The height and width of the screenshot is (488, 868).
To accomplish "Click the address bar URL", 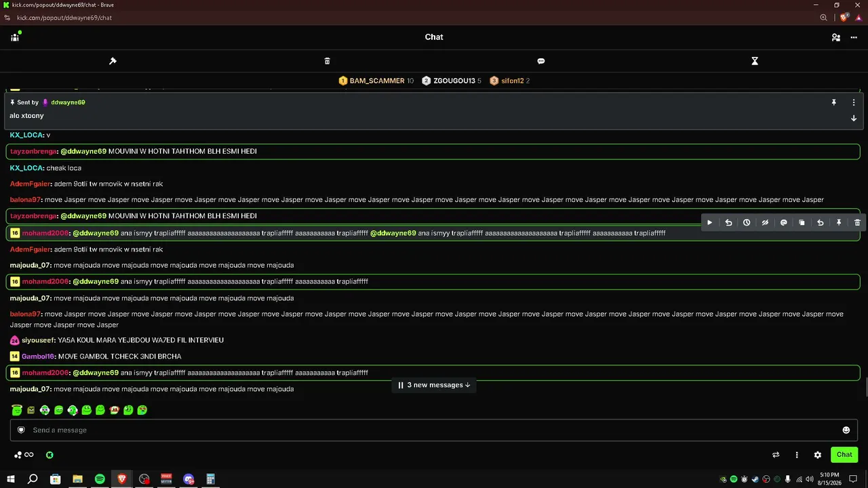I will (x=64, y=18).
